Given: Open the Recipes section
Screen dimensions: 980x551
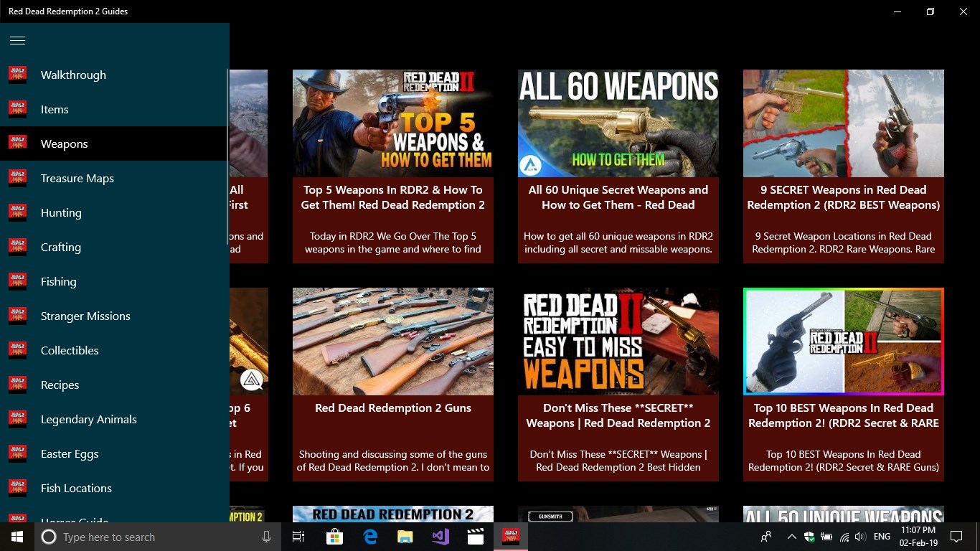Looking at the screenshot, I should point(113,385).
